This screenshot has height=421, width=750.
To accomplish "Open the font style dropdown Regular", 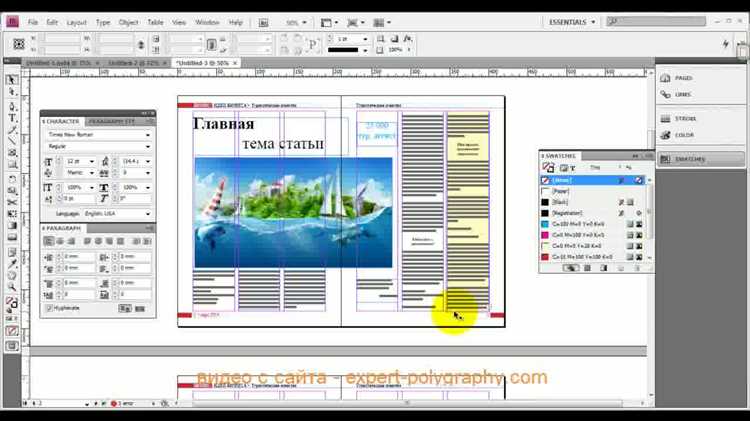I will point(147,146).
